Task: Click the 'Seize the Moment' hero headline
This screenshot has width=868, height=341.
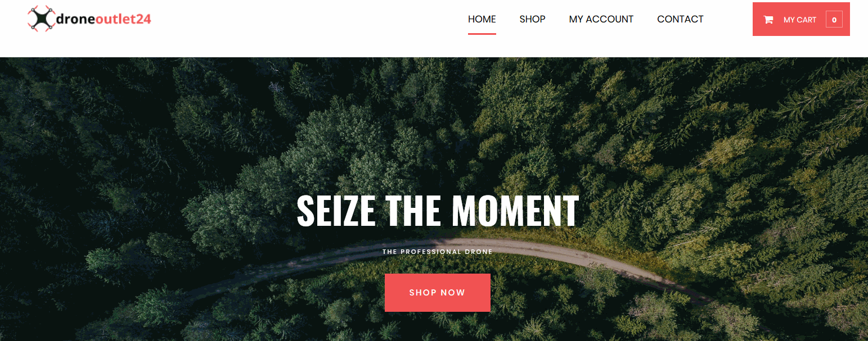Action: click(x=438, y=211)
